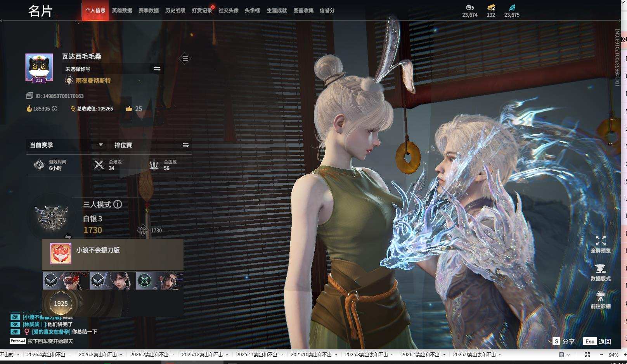Open the 个人信息 tab

click(x=95, y=10)
